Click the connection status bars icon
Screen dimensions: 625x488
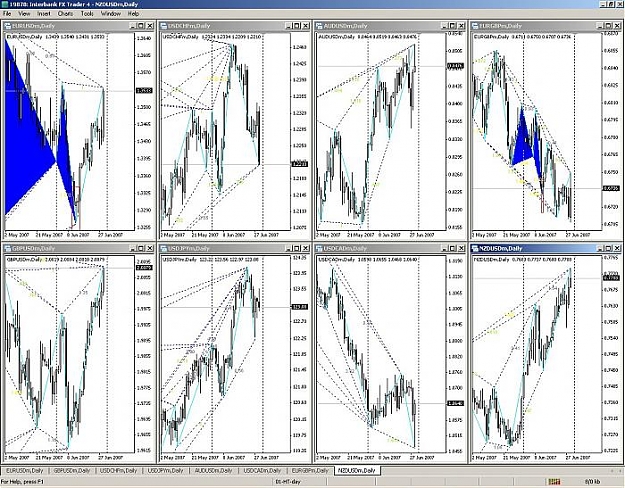(554, 482)
